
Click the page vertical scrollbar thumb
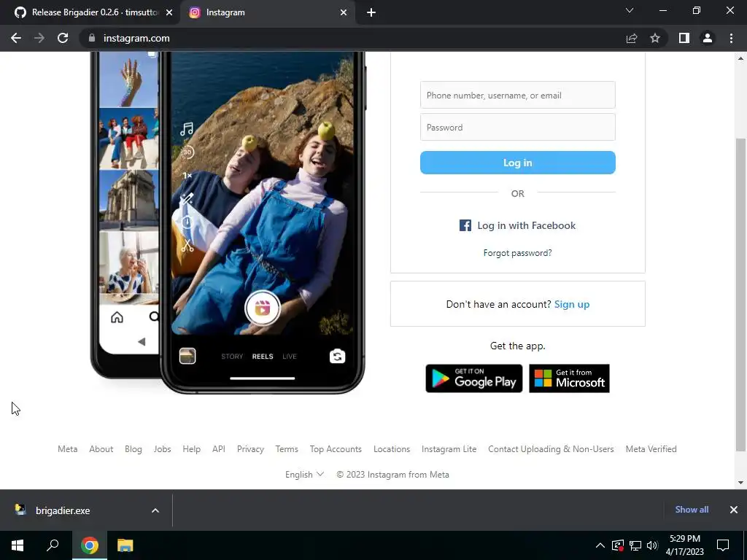pyautogui.click(x=740, y=295)
